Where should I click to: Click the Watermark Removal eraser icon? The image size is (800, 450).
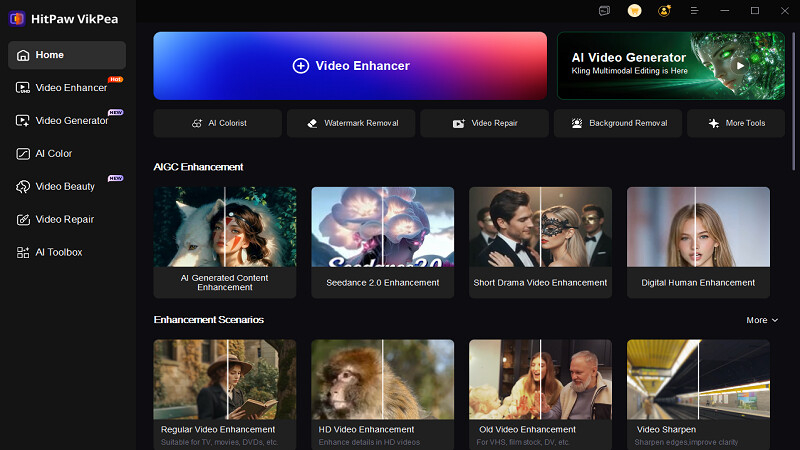[x=312, y=123]
